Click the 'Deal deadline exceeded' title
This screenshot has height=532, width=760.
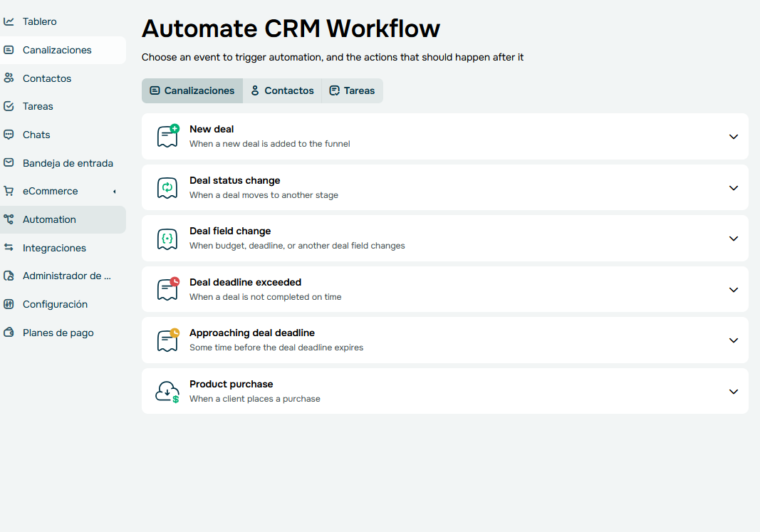[x=245, y=282]
